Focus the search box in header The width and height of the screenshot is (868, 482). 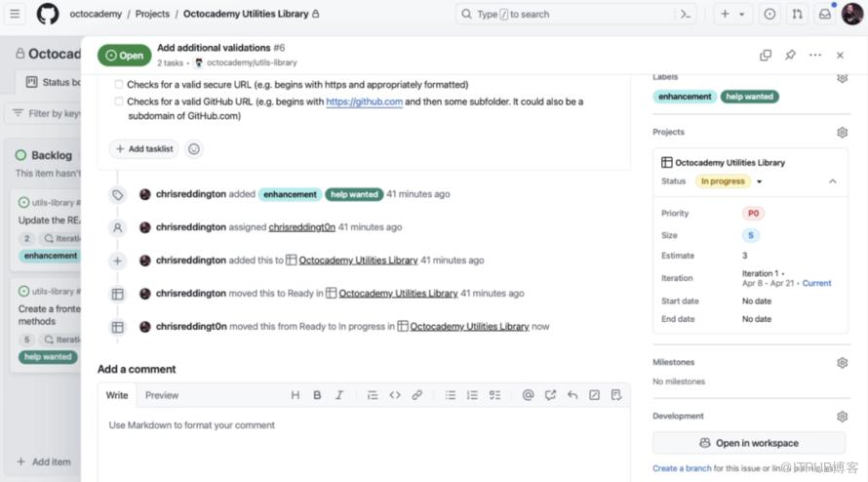[x=565, y=14]
